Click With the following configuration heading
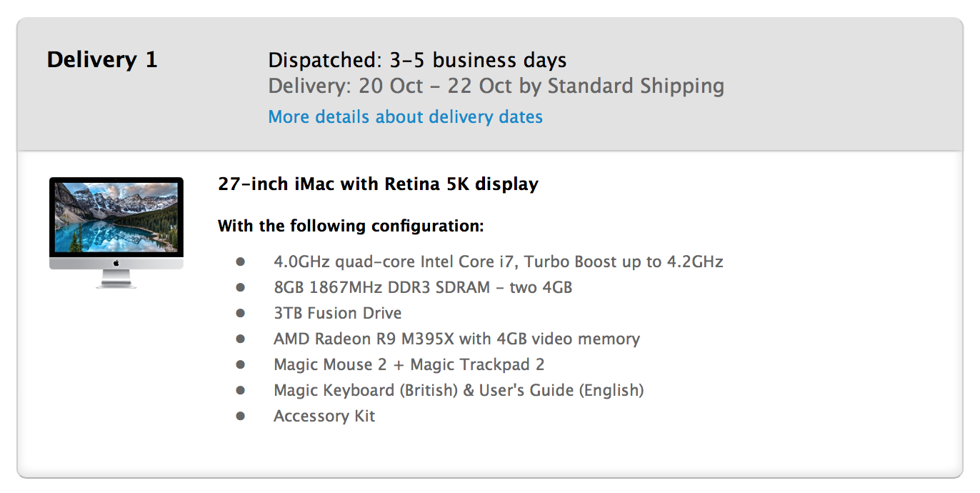The height and width of the screenshot is (493, 980). 351,226
